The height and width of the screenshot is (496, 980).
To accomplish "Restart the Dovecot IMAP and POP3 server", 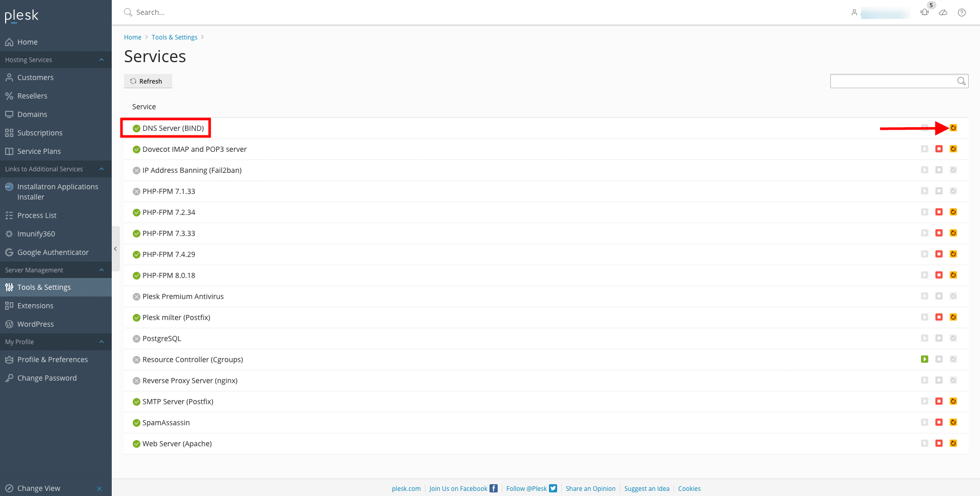I will 953,149.
